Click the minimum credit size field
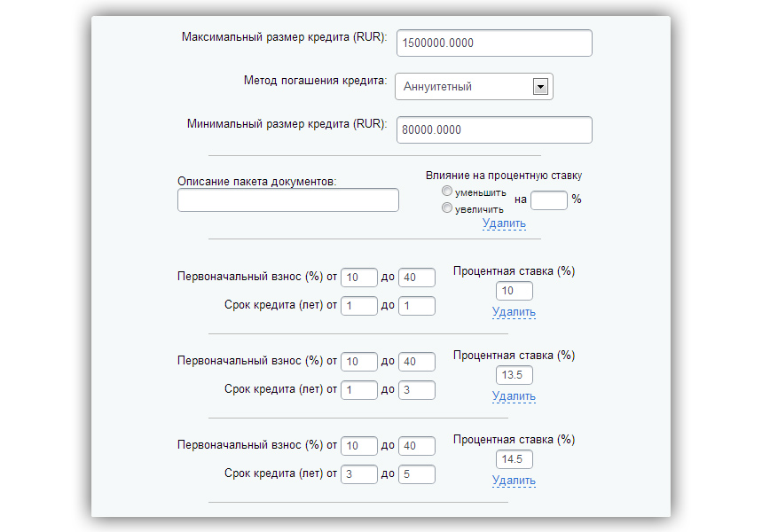 pyautogui.click(x=493, y=129)
